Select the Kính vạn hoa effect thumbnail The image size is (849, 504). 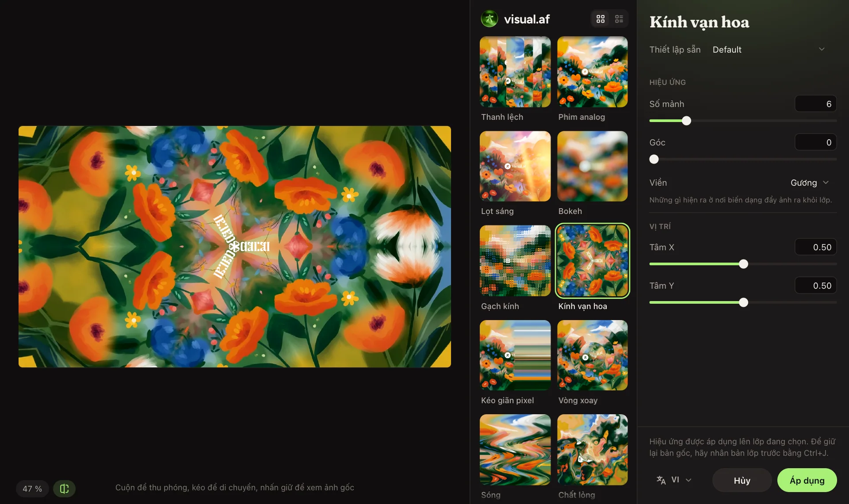(x=593, y=261)
